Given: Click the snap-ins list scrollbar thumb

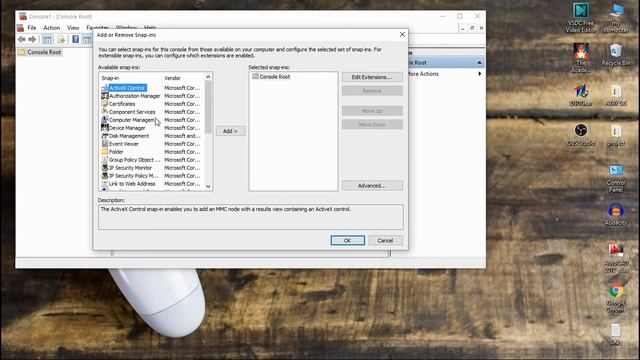Looking at the screenshot, I should point(208,107).
